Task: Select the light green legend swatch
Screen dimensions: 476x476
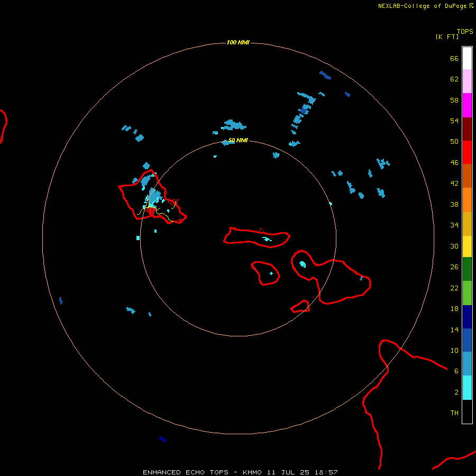Action: (x=467, y=293)
